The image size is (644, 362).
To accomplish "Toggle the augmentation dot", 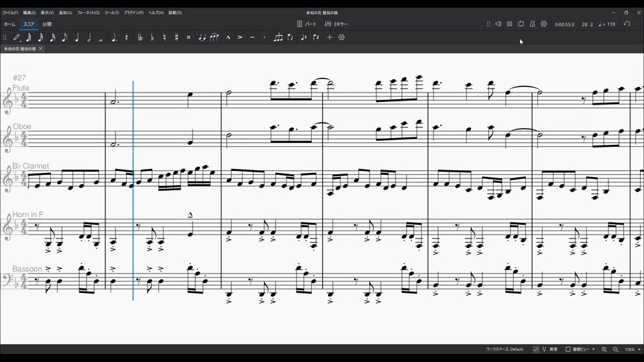I will click(x=114, y=38).
